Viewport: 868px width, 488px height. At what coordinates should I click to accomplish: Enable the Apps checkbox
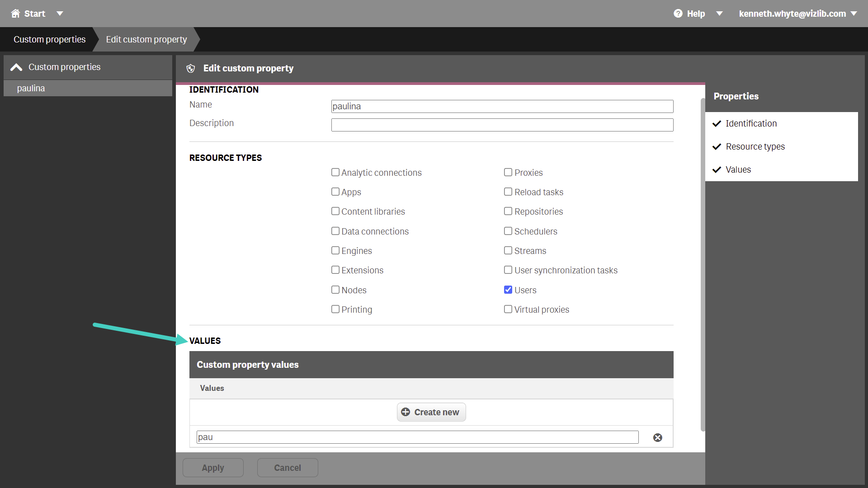tap(335, 192)
